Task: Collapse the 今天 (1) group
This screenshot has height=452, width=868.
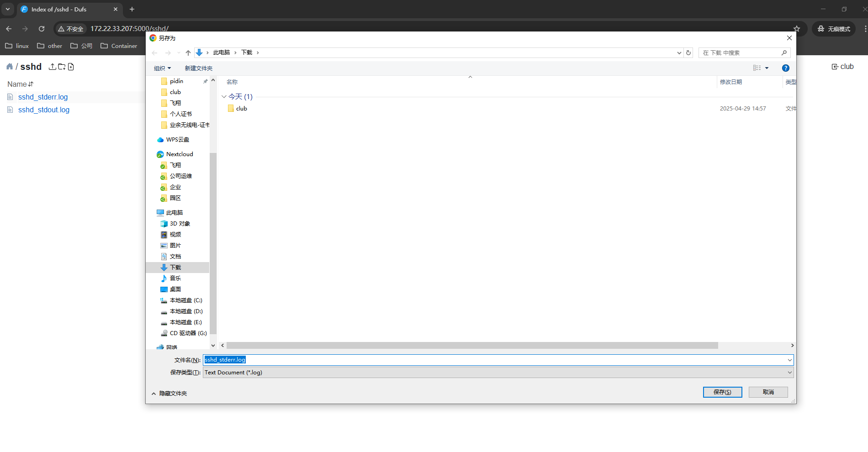Action: coord(224,97)
